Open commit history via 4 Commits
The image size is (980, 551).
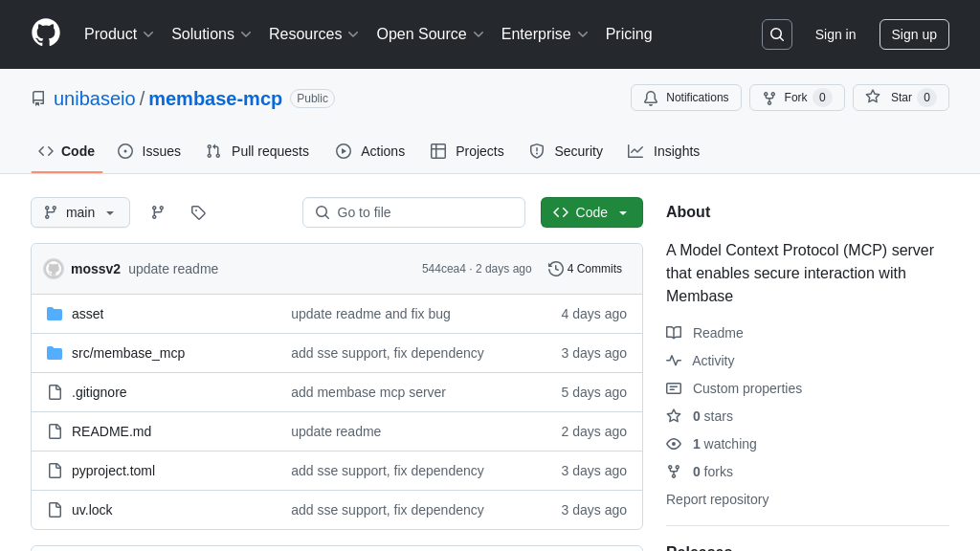(585, 269)
